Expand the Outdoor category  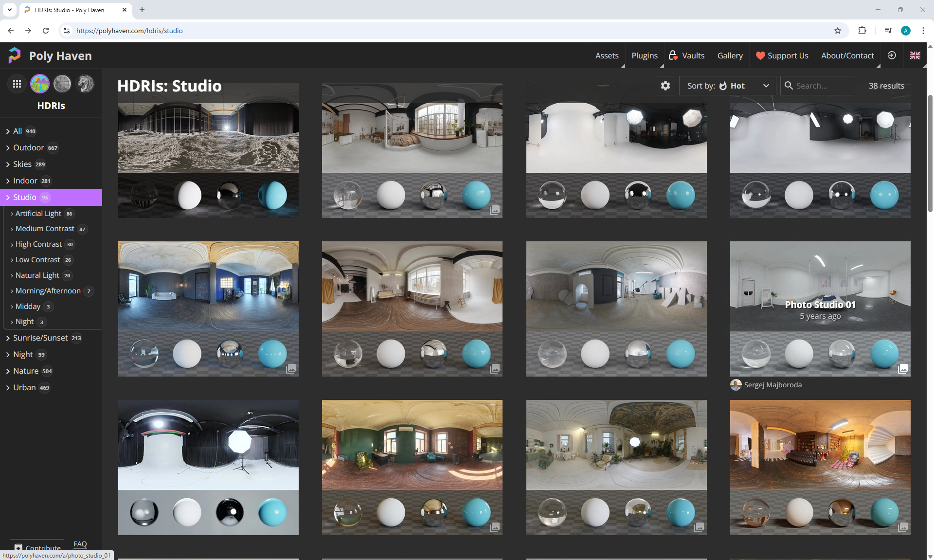pyautogui.click(x=29, y=147)
